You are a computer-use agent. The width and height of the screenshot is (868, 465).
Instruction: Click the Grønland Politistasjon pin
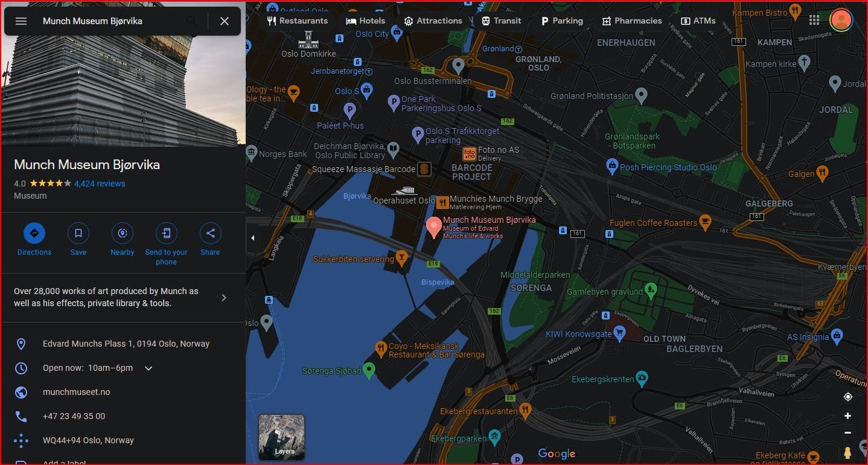[x=642, y=95]
